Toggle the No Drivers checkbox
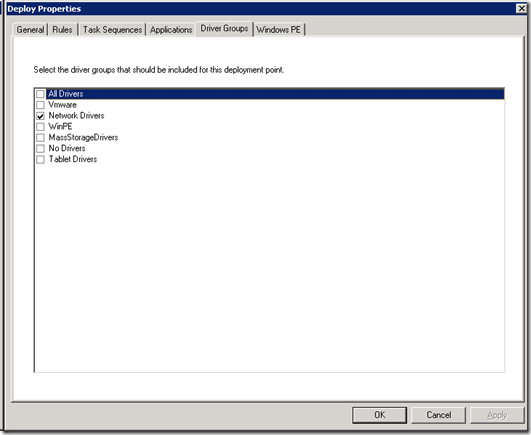This screenshot has height=435, width=531. tap(40, 148)
